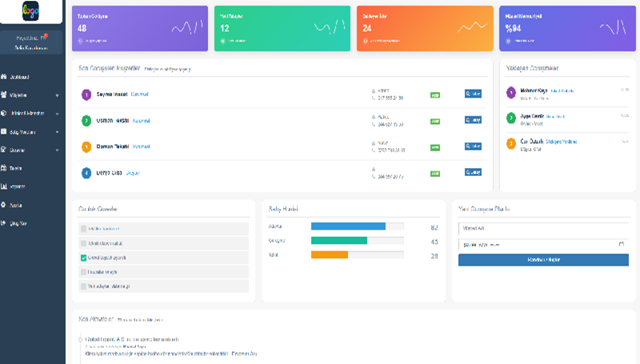Screen dimensions: 640x364
Task: Expand the tasks menu chevron in sidebar
Action: tap(57, 150)
